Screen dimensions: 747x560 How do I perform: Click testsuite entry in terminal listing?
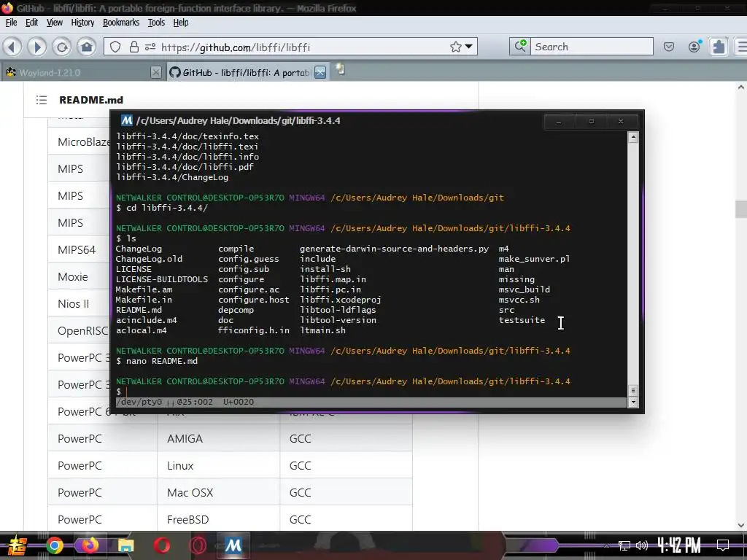pyautogui.click(x=522, y=320)
